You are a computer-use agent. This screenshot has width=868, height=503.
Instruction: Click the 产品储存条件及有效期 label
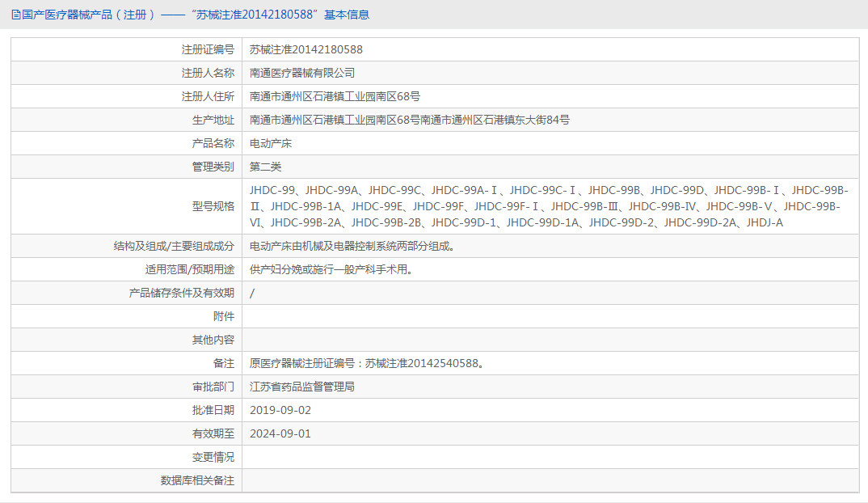[182, 293]
